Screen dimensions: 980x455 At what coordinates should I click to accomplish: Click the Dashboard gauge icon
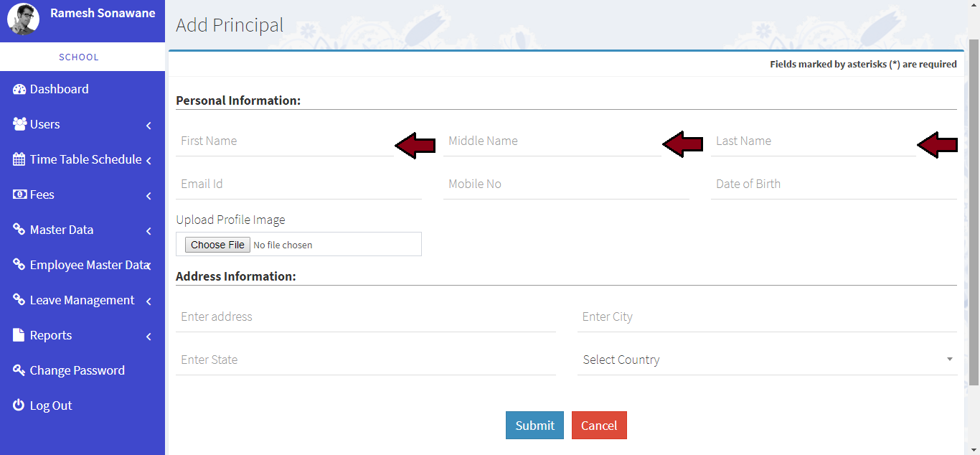pos(19,90)
